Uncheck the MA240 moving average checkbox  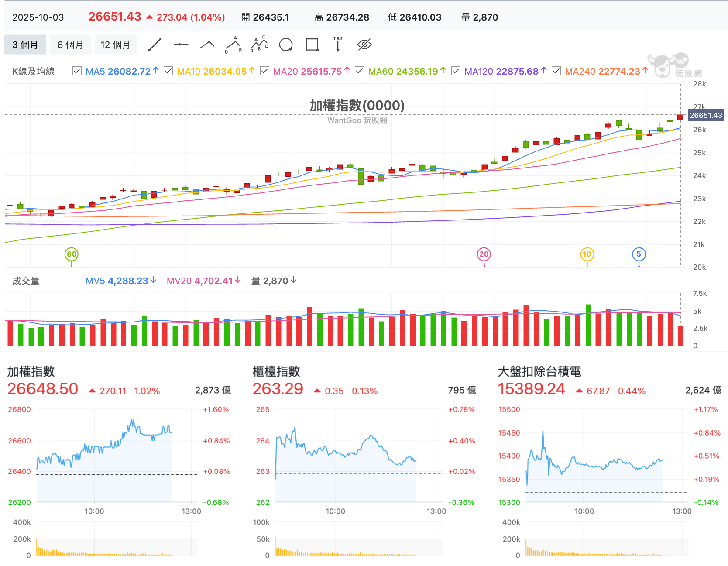tap(556, 71)
